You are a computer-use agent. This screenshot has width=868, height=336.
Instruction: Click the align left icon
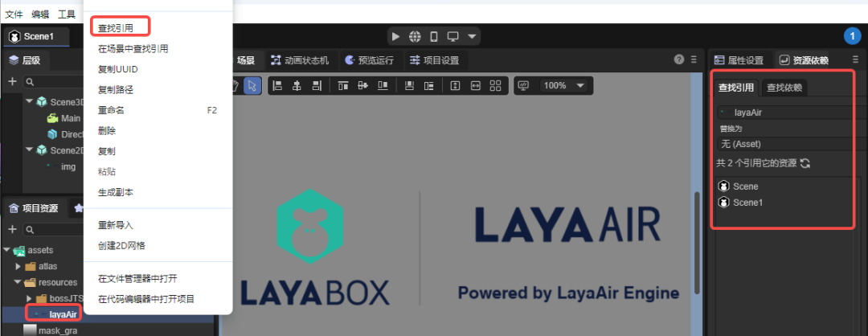point(278,86)
